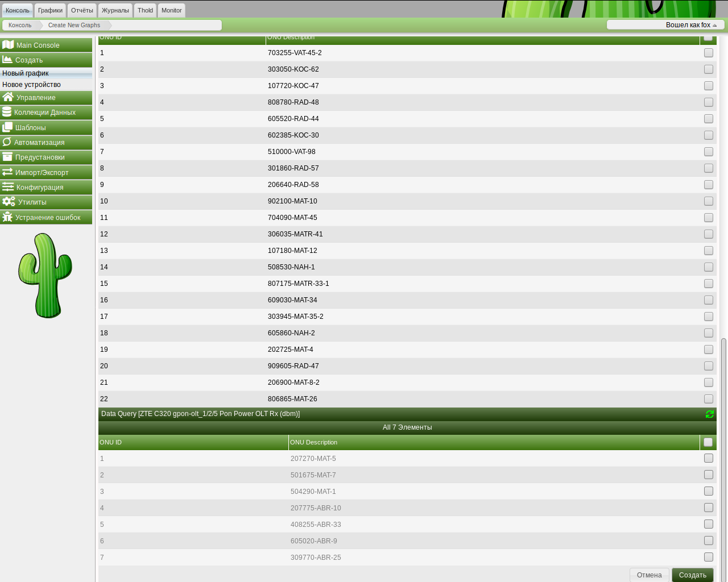
Task: Enable the checkbox for 806865-MAT-26
Action: [708, 398]
